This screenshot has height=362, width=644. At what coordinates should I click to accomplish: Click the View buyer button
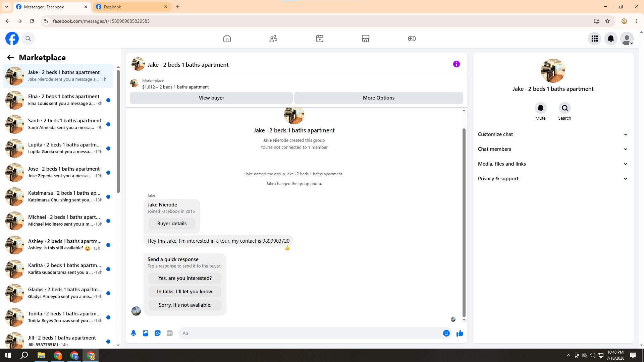coord(211,98)
